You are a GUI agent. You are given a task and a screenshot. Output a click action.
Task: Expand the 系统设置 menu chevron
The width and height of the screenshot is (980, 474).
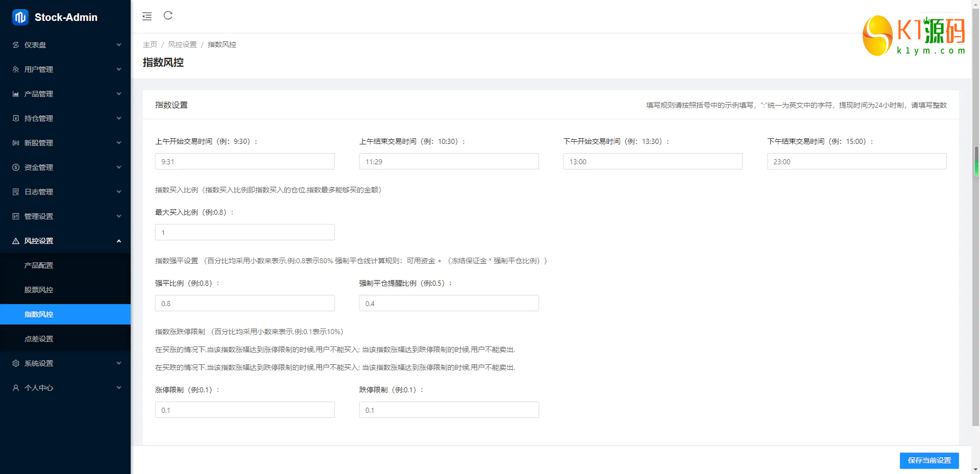119,363
